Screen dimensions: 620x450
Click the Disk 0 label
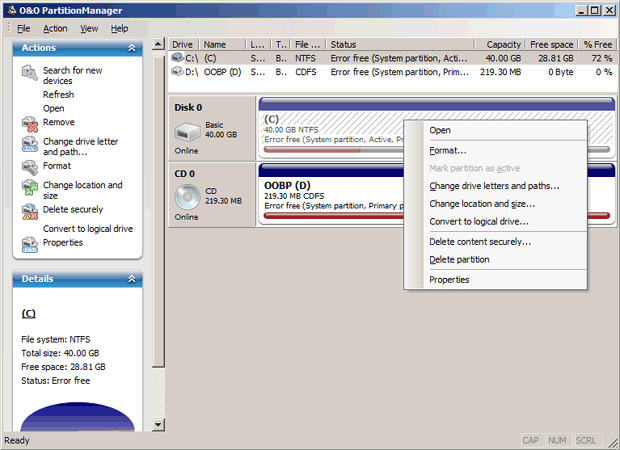tap(188, 108)
